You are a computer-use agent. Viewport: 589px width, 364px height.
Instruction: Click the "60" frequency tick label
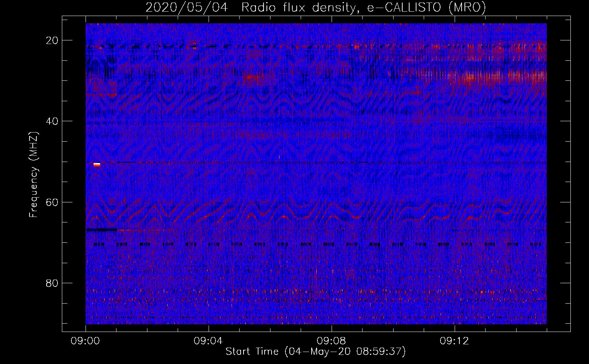52,202
